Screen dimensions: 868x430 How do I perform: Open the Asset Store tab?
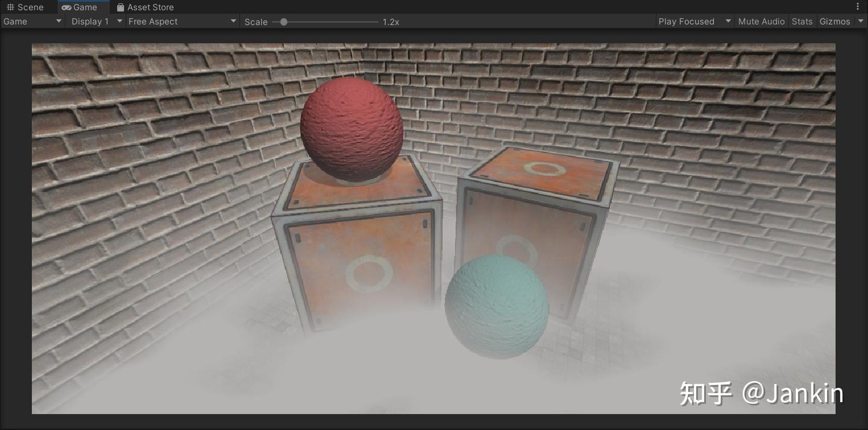145,7
